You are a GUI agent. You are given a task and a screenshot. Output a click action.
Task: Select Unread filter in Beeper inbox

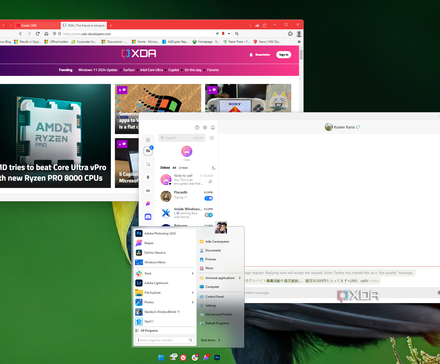(183, 168)
